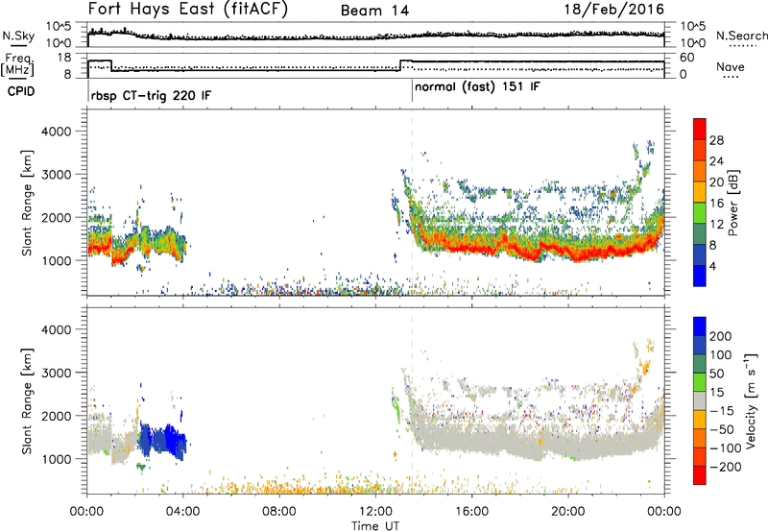Image resolution: width=768 pixels, height=532 pixels.
Task: Click the frequency step-up near 13:00 UT
Action: pos(400,65)
